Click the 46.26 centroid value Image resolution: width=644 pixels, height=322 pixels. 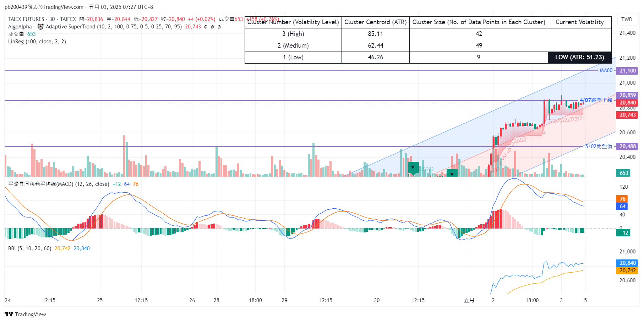(376, 57)
